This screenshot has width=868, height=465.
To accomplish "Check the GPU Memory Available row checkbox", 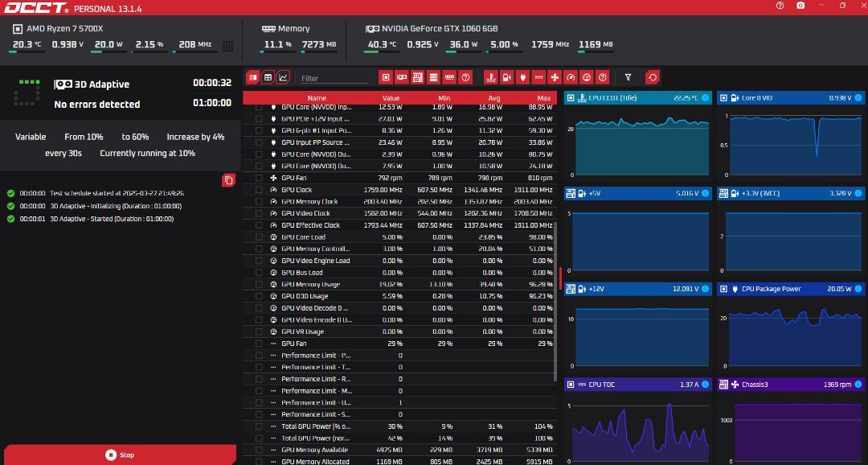I will [259, 450].
